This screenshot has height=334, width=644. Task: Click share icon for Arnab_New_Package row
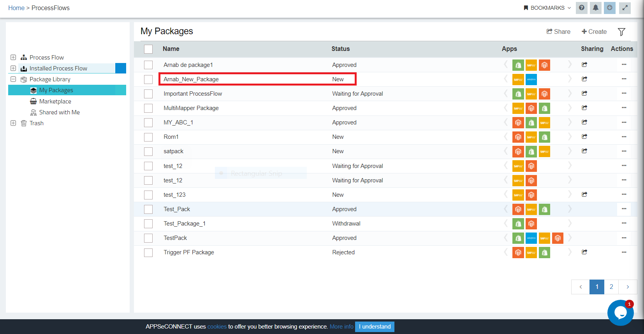[x=584, y=79]
